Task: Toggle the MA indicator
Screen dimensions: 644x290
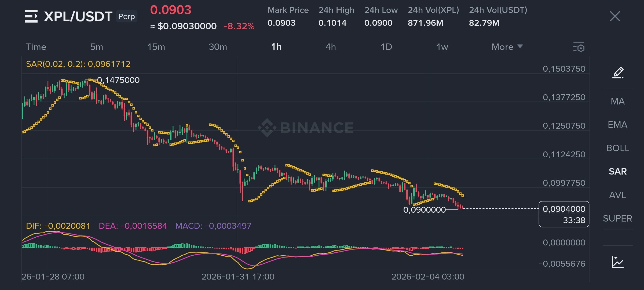Action: pos(617,101)
